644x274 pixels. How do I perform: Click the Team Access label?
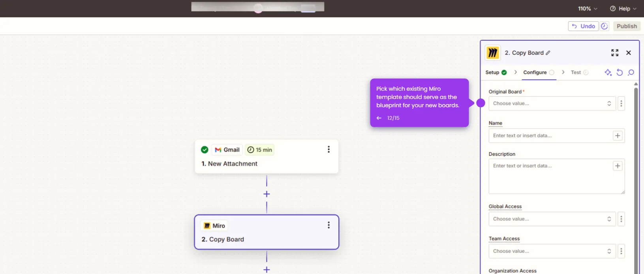click(x=504, y=239)
